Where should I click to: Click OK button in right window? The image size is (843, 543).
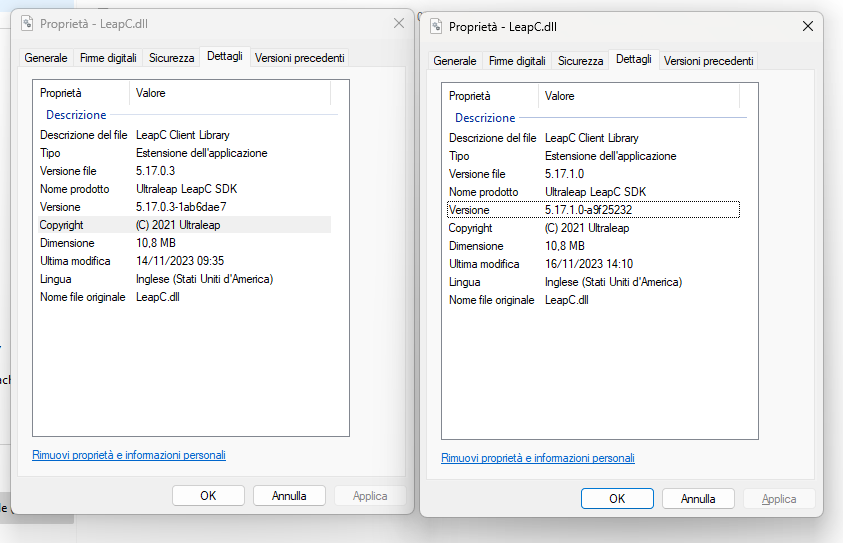[617, 499]
